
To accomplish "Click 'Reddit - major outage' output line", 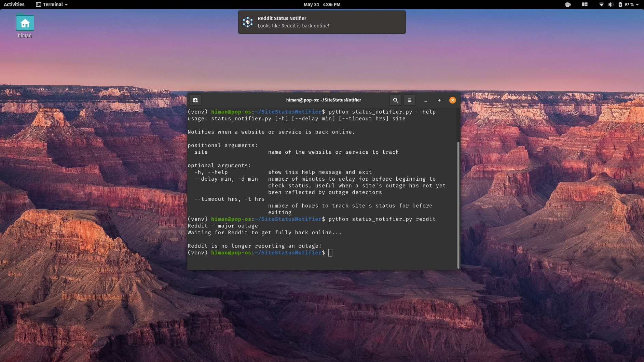I will point(223,226).
